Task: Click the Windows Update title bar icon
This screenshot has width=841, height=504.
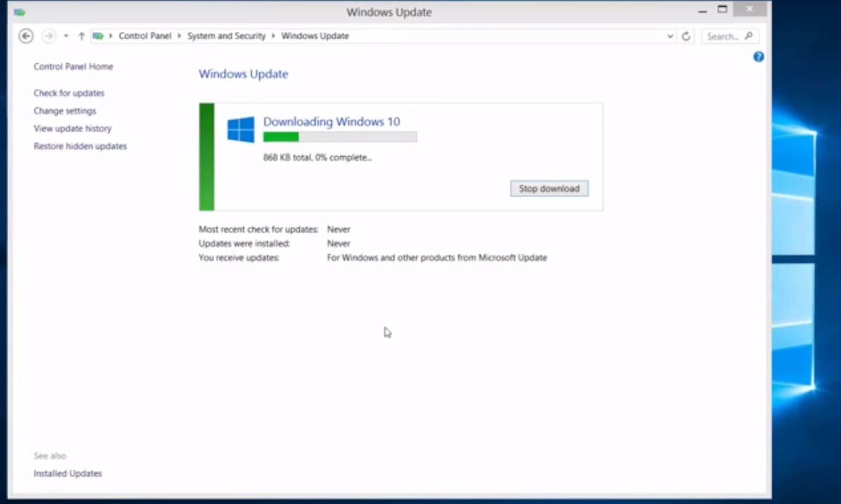Action: coord(20,12)
